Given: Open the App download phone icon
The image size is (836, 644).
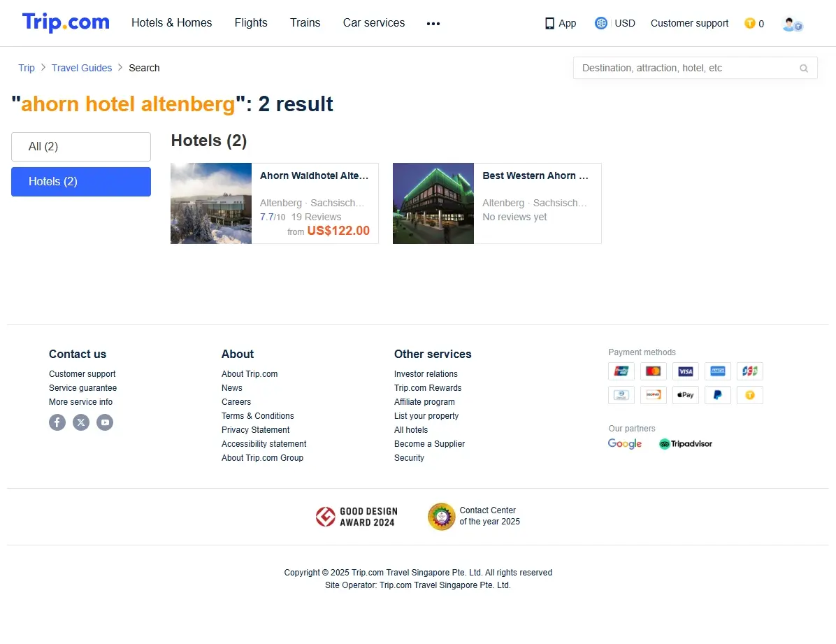Looking at the screenshot, I should [x=549, y=23].
